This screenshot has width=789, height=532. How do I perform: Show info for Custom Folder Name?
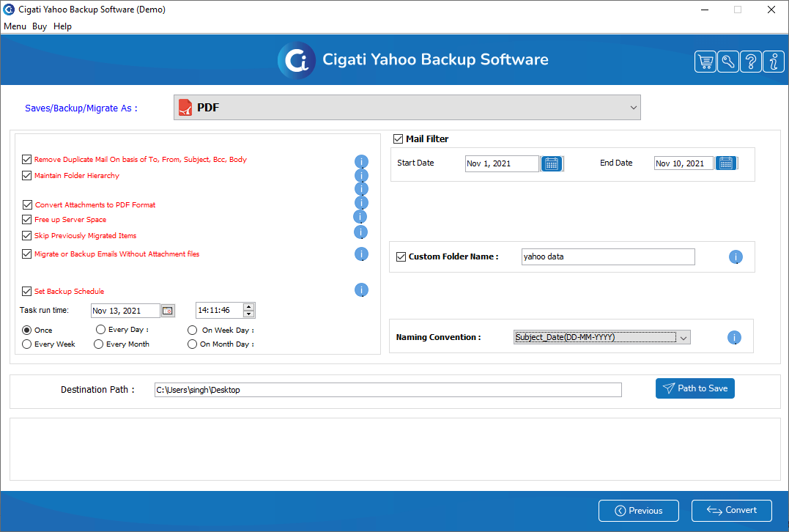pos(736,257)
